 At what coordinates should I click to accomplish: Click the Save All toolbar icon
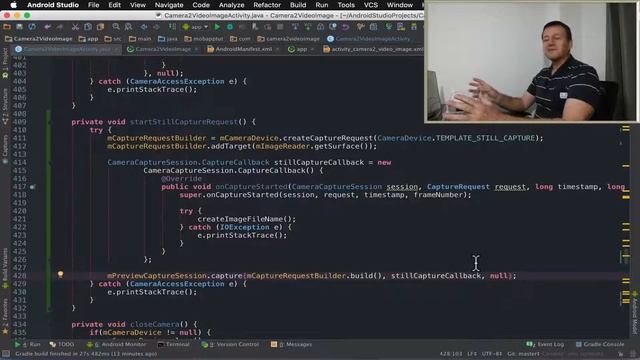pos(19,27)
